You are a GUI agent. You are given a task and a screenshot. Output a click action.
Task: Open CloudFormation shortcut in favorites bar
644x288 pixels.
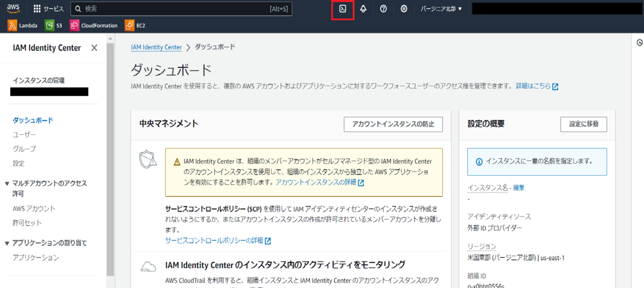93,25
